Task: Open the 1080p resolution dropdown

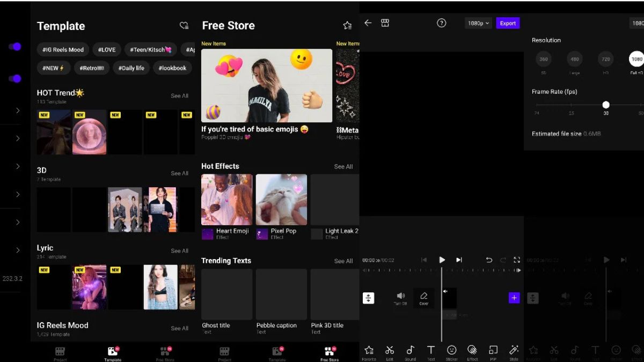Action: click(478, 23)
